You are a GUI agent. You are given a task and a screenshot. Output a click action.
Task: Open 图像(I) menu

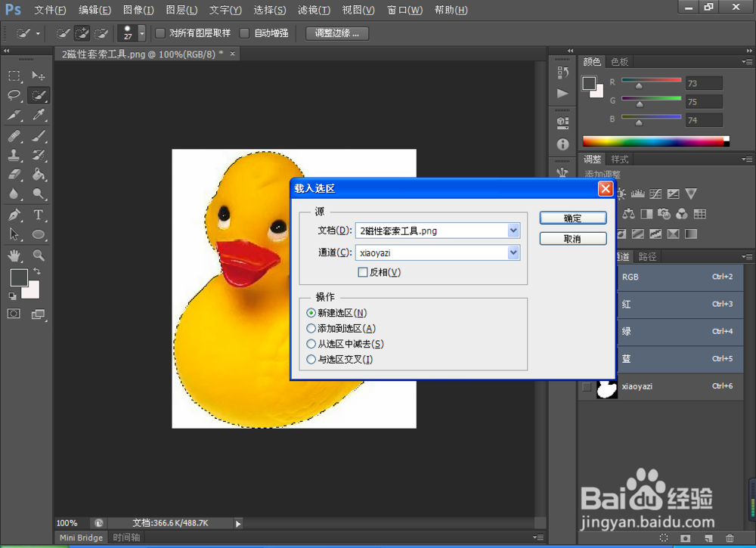(138, 10)
